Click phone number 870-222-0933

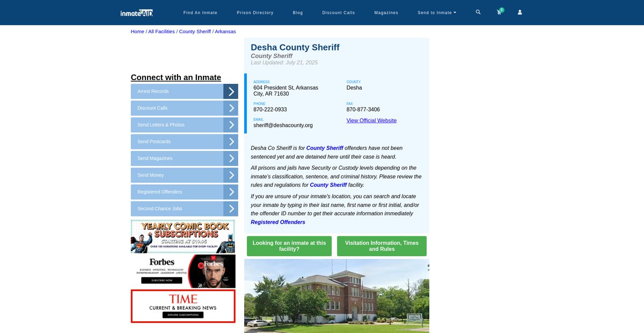(x=270, y=110)
